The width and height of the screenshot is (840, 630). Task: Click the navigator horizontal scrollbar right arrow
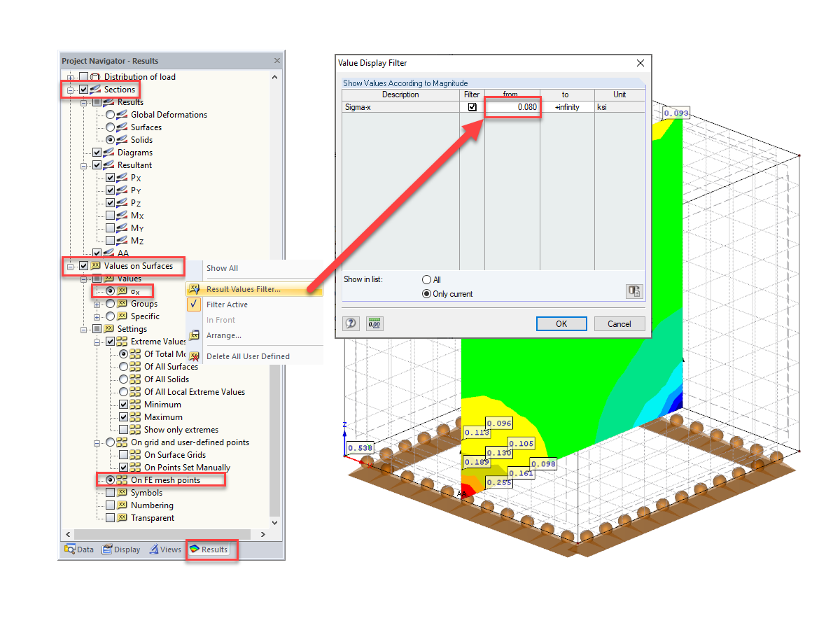click(x=263, y=534)
